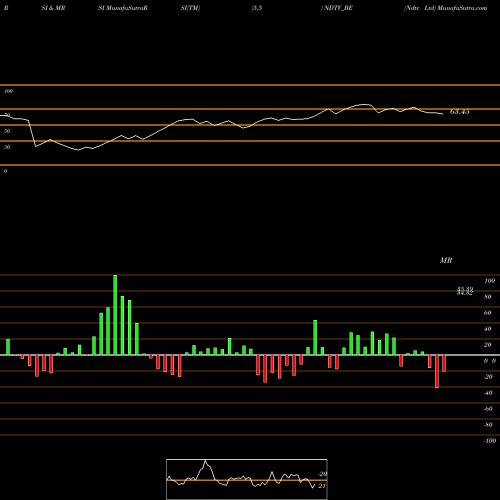
Task: Click the 'MR' panel heading
Action: [x=446, y=260]
